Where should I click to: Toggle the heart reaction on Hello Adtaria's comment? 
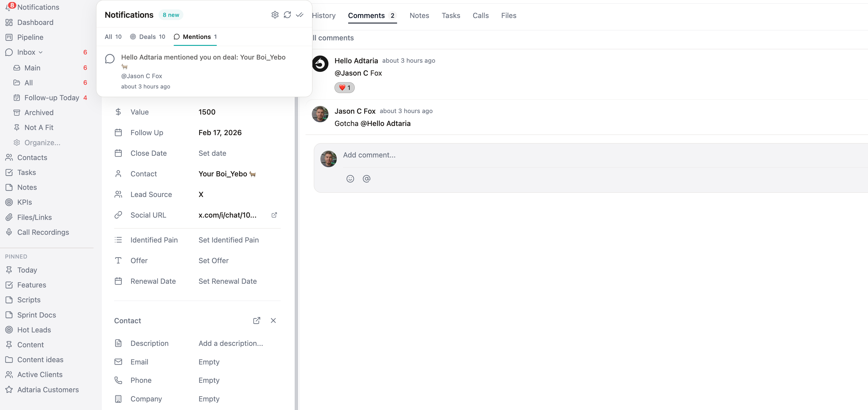344,88
